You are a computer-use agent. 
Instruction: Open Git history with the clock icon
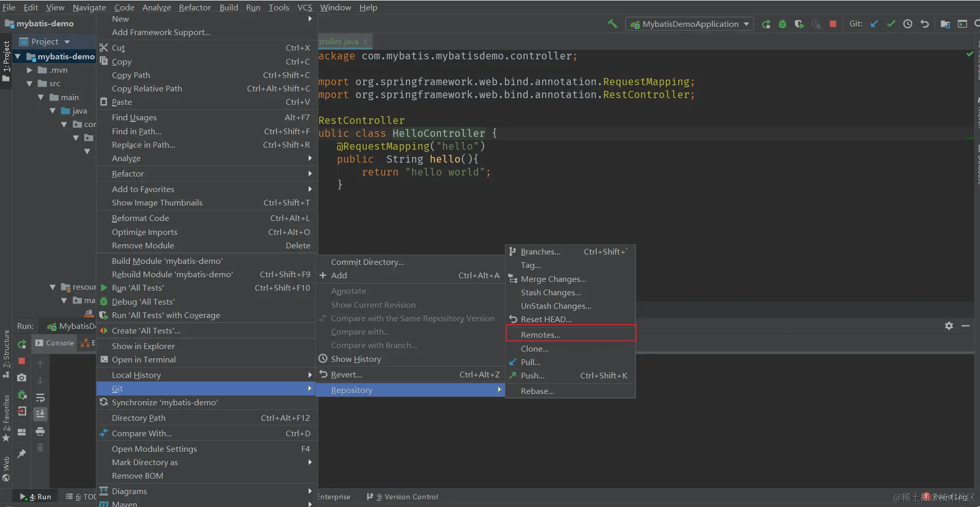pyautogui.click(x=908, y=24)
